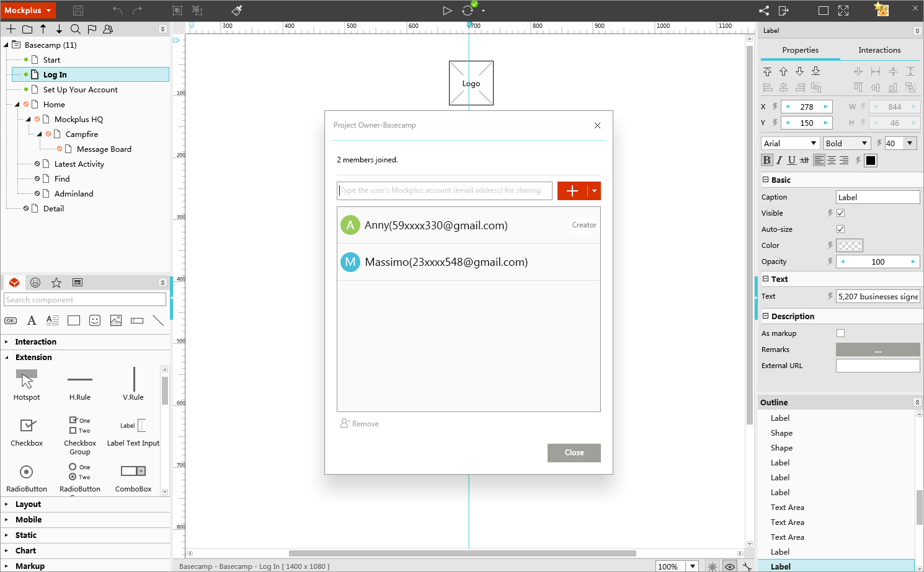Click Bring to Front arrangement icon

[767, 71]
